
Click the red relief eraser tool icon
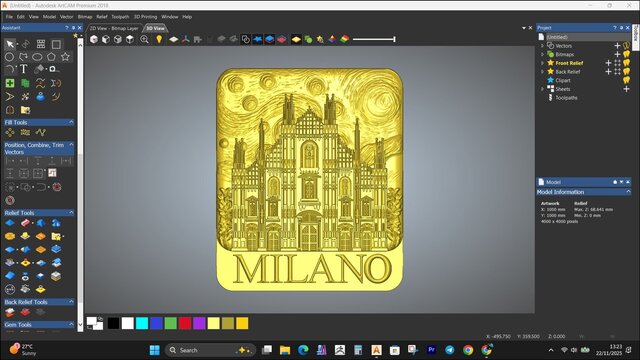pyautogui.click(x=25, y=223)
